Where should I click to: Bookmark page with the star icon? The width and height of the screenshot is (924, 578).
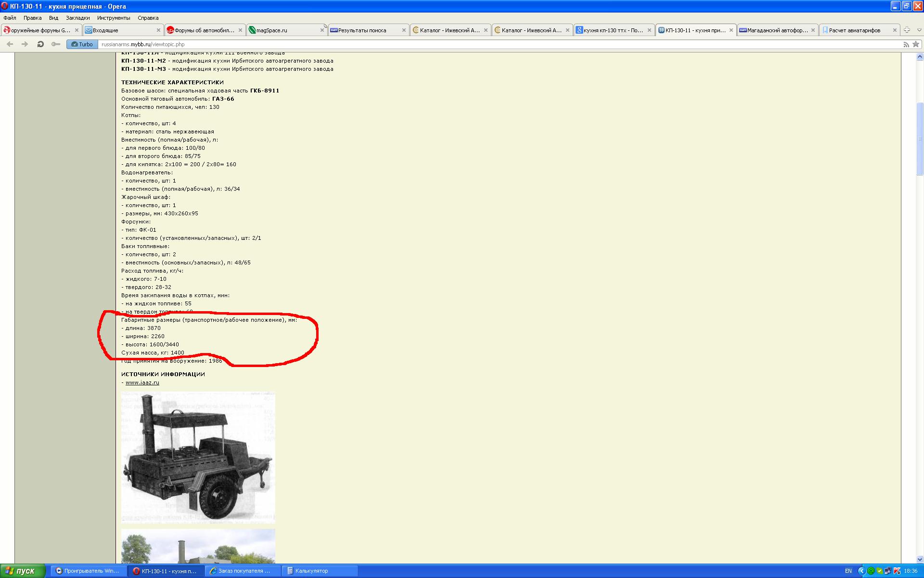(x=916, y=44)
